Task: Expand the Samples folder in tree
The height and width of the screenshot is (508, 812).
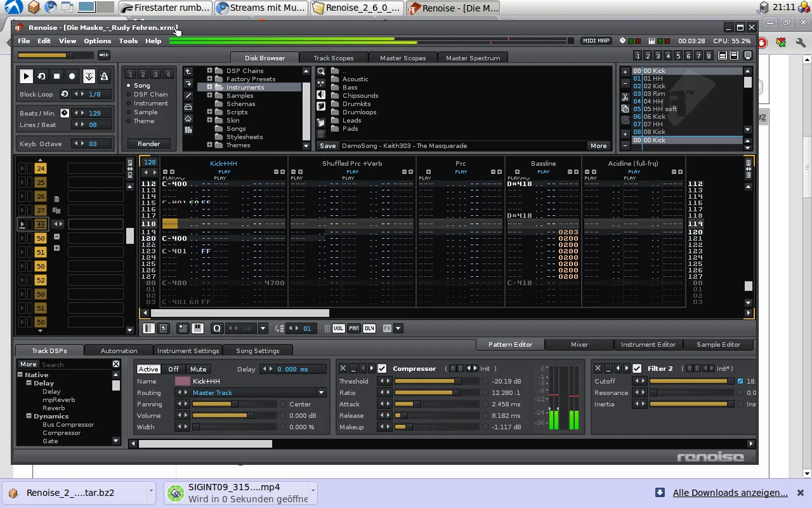Action: tap(209, 96)
